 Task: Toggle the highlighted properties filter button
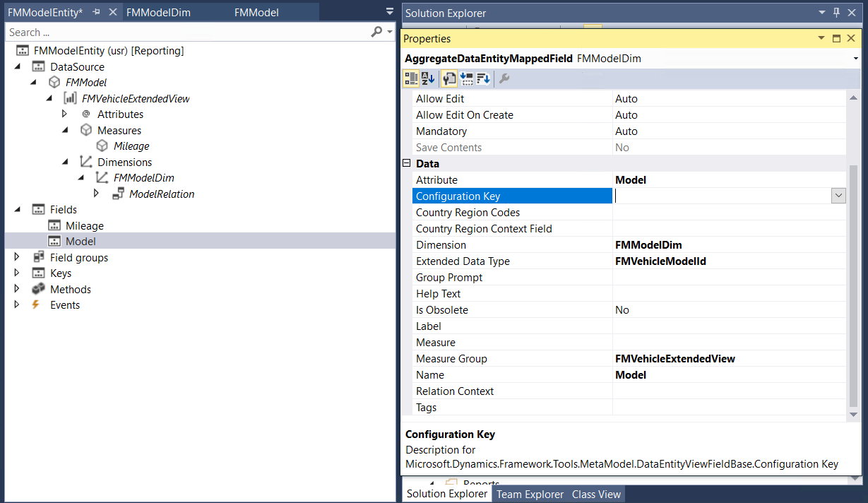point(448,78)
